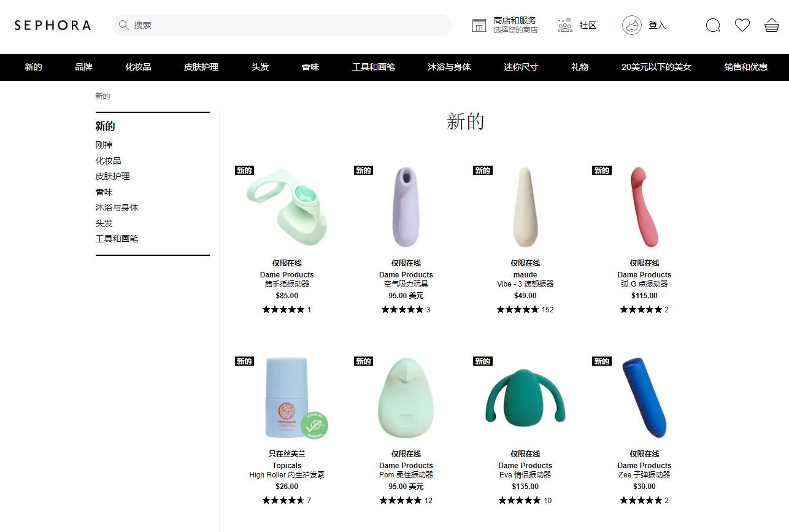This screenshot has height=532, width=789.
Task: Open the chat bubble icon
Action: (713, 25)
